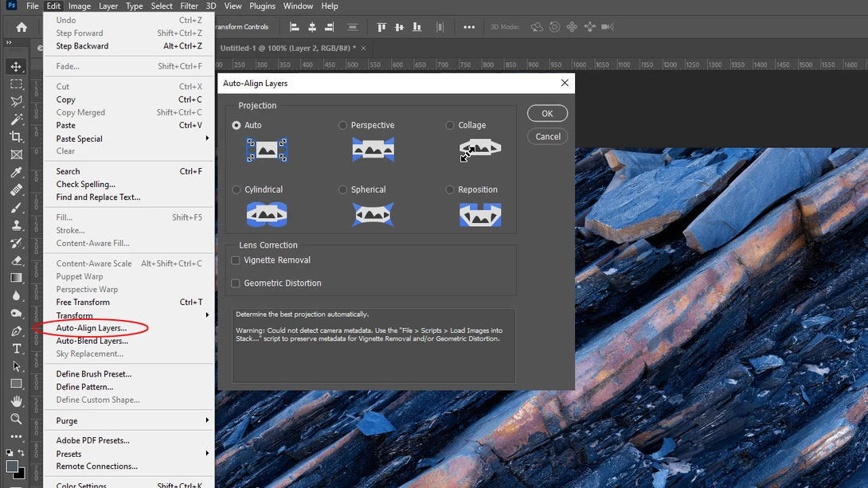The height and width of the screenshot is (488, 868).
Task: Select the Eyedropper tool
Action: point(16,172)
